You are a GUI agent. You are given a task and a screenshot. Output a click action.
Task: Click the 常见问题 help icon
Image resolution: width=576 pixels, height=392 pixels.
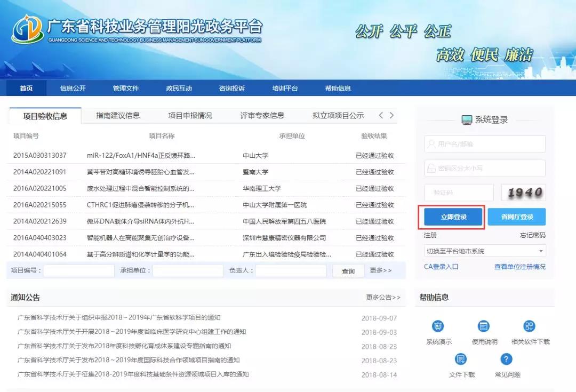(x=507, y=359)
